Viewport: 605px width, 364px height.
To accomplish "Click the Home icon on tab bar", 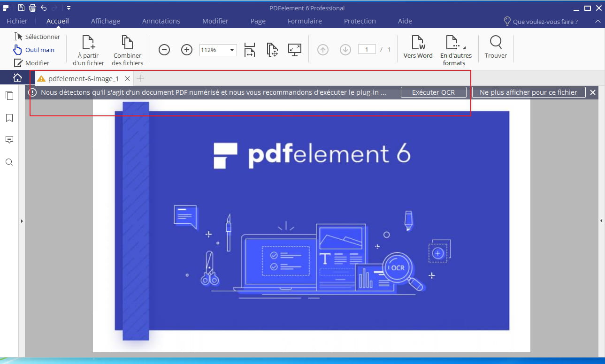I will [x=17, y=78].
